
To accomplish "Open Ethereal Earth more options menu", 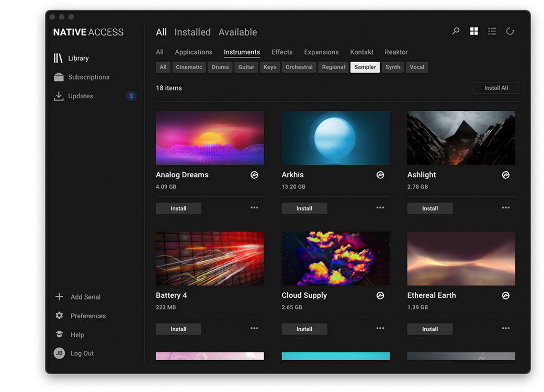I will point(506,328).
